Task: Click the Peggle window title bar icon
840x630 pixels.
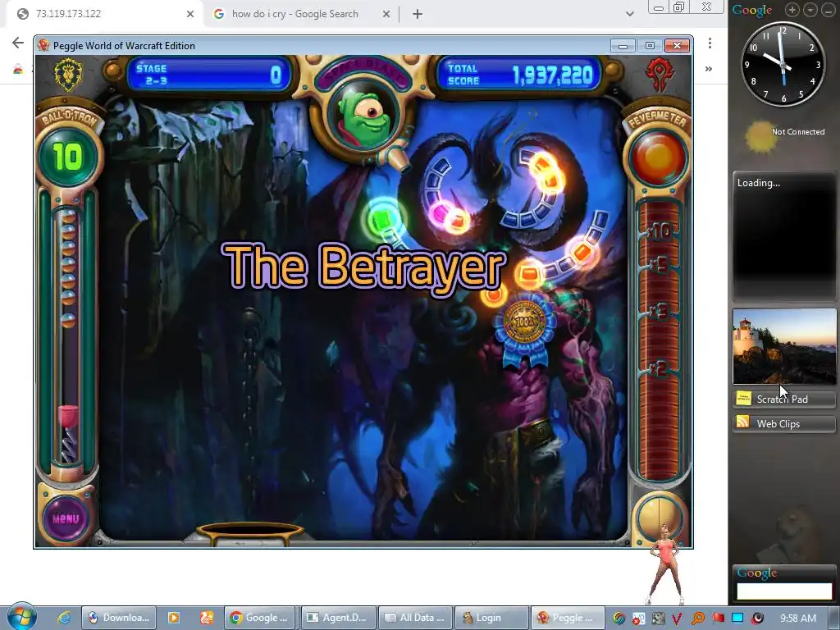Action: pos(43,46)
